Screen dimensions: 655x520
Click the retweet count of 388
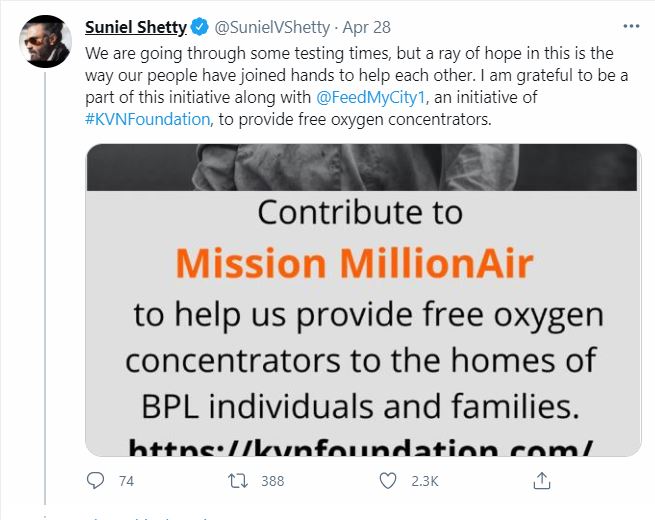(272, 481)
